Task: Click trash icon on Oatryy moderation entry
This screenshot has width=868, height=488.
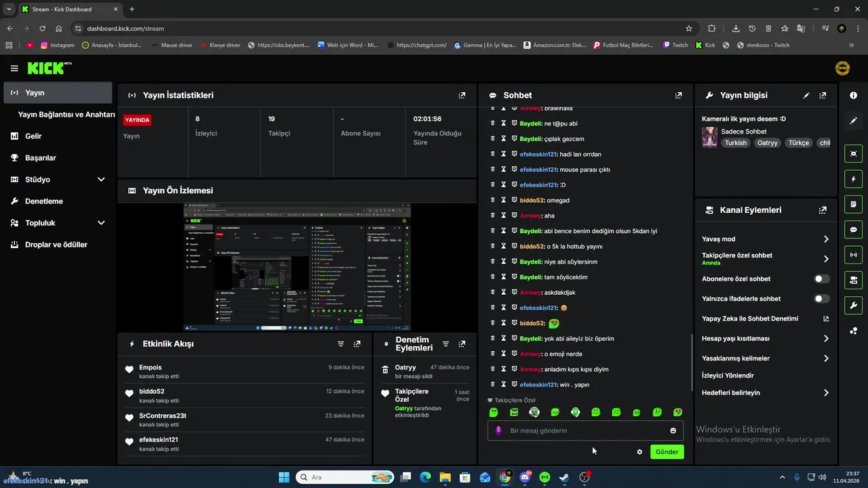Action: click(385, 370)
